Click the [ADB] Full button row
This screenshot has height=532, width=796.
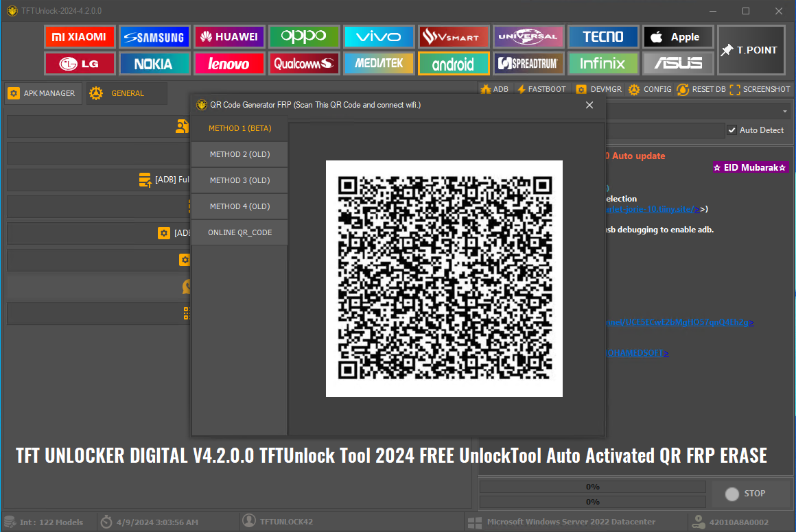(99, 180)
